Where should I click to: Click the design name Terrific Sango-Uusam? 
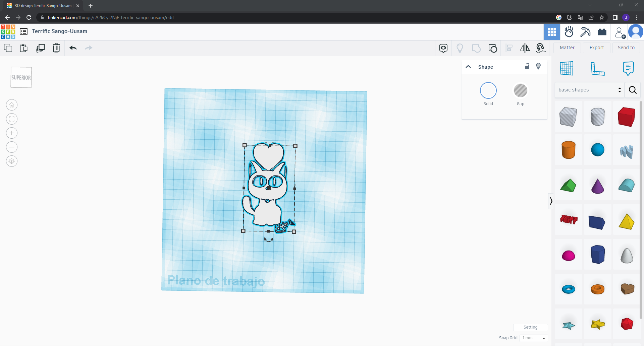pos(60,31)
